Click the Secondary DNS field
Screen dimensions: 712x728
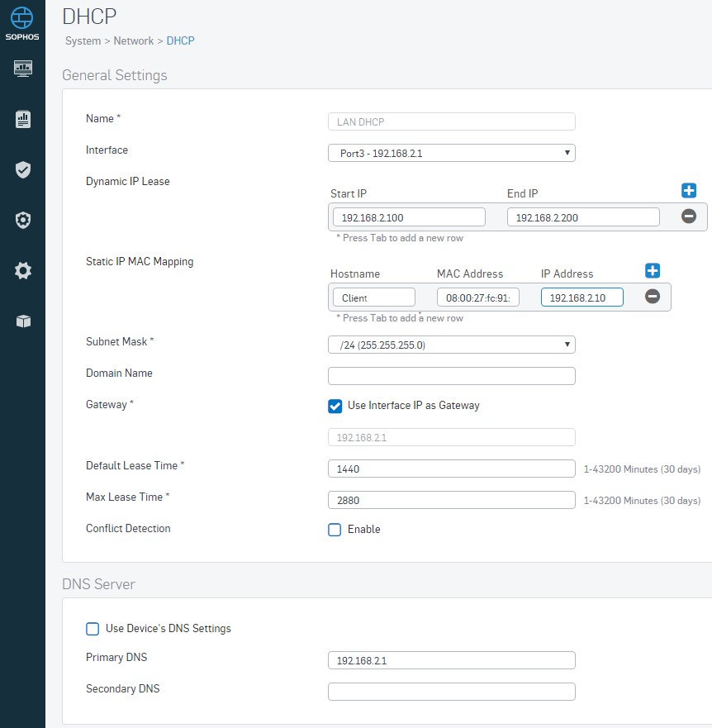(452, 692)
